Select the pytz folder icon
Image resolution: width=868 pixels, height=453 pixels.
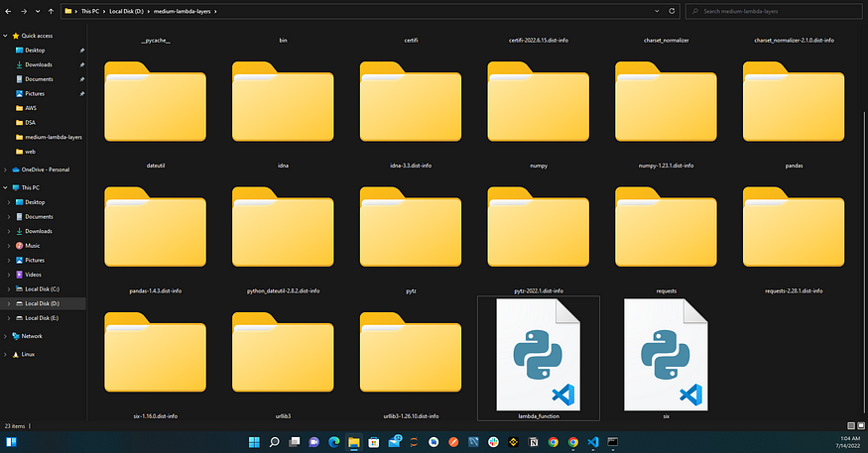pyautogui.click(x=411, y=227)
